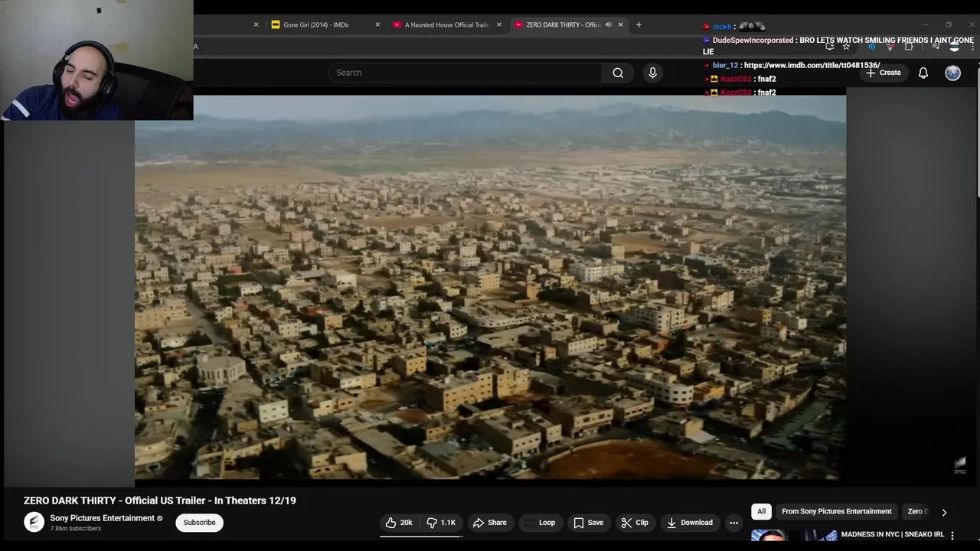Mute the tab via speaker icon
The image size is (980, 551).
pyautogui.click(x=608, y=24)
